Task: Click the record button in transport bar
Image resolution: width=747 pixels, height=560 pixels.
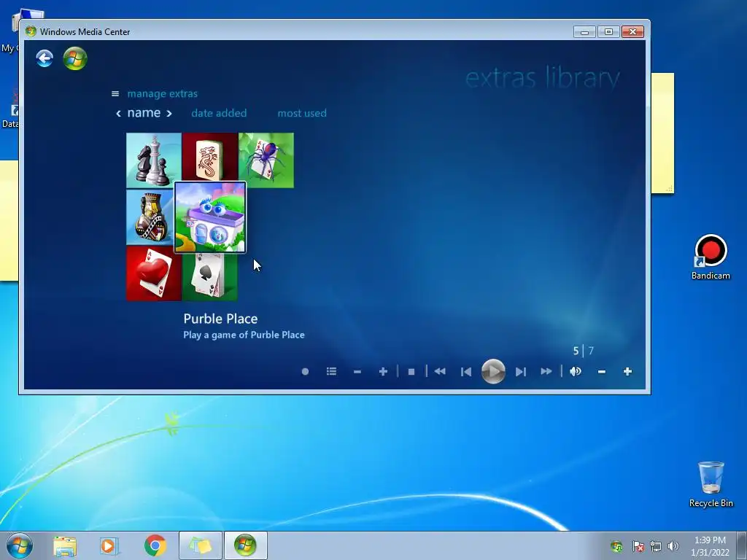Action: pyautogui.click(x=306, y=371)
